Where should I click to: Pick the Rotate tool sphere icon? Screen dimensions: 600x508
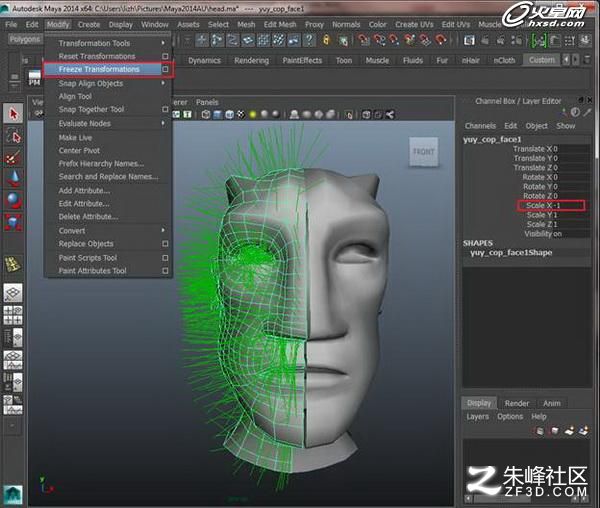[x=13, y=200]
